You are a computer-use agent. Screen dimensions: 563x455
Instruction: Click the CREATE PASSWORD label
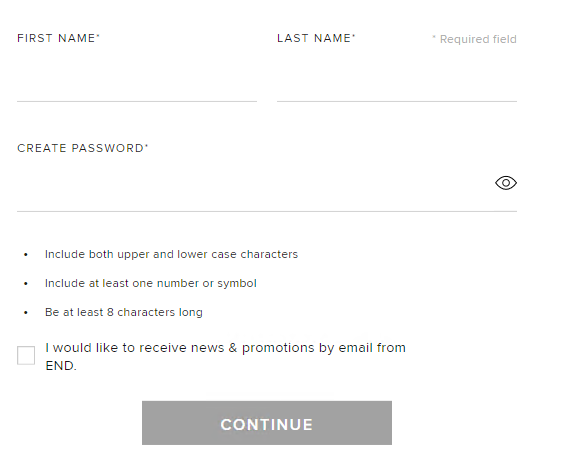point(80,148)
